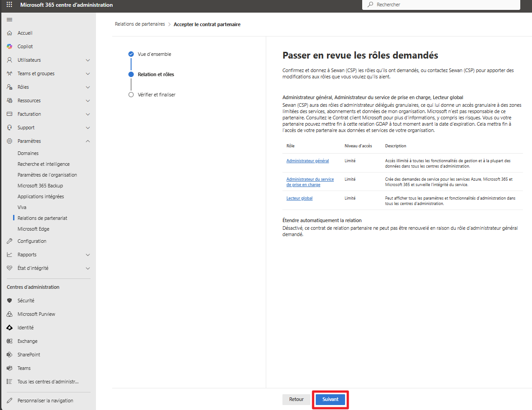Image resolution: width=532 pixels, height=410 pixels.
Task: Open Viva settings
Action: point(22,207)
